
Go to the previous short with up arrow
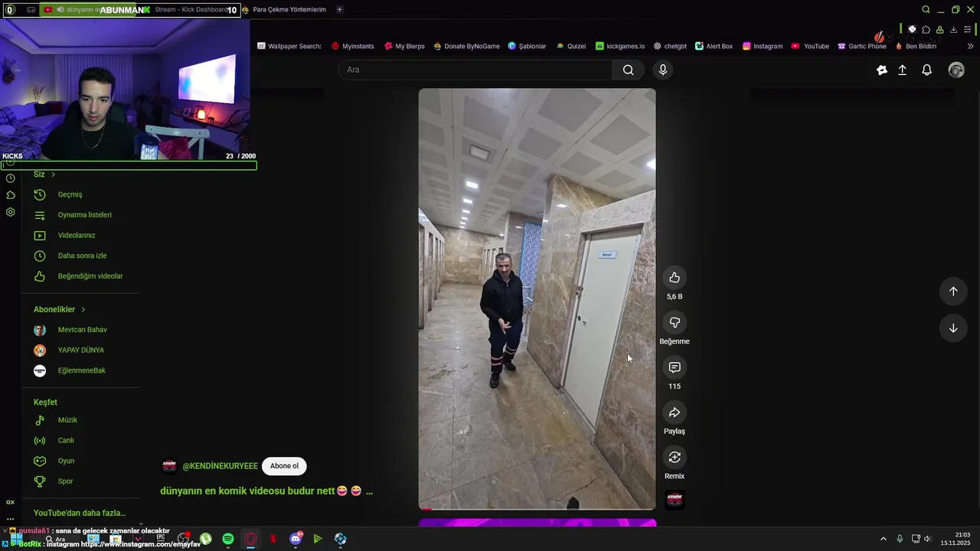[953, 291]
